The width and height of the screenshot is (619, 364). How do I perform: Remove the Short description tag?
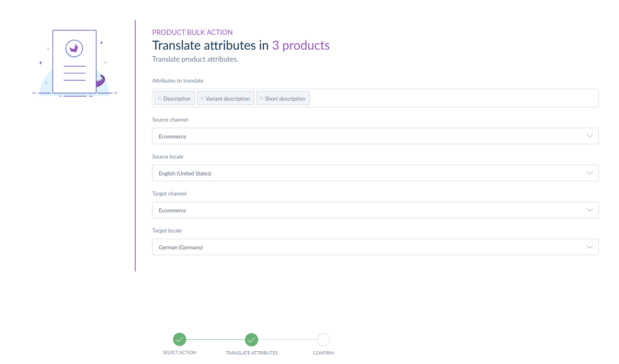(261, 99)
